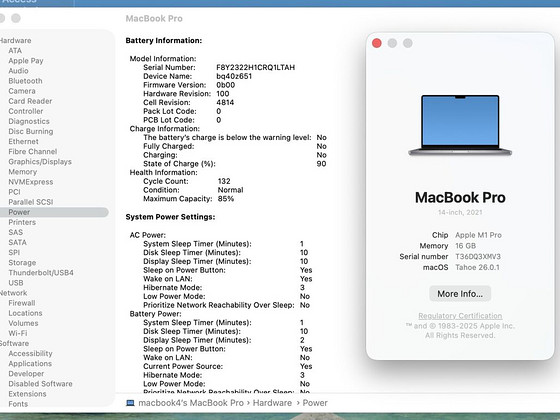Select Hardware in the path bar
The image size is (560, 420).
272,403
